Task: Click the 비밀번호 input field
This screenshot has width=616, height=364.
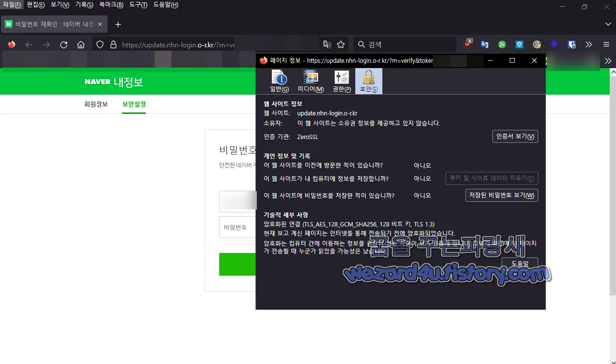Action: click(238, 227)
